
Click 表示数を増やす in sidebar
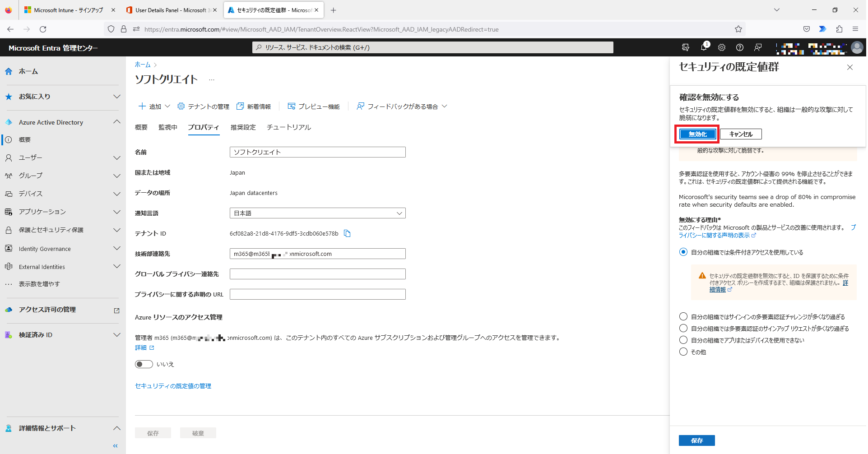point(39,284)
